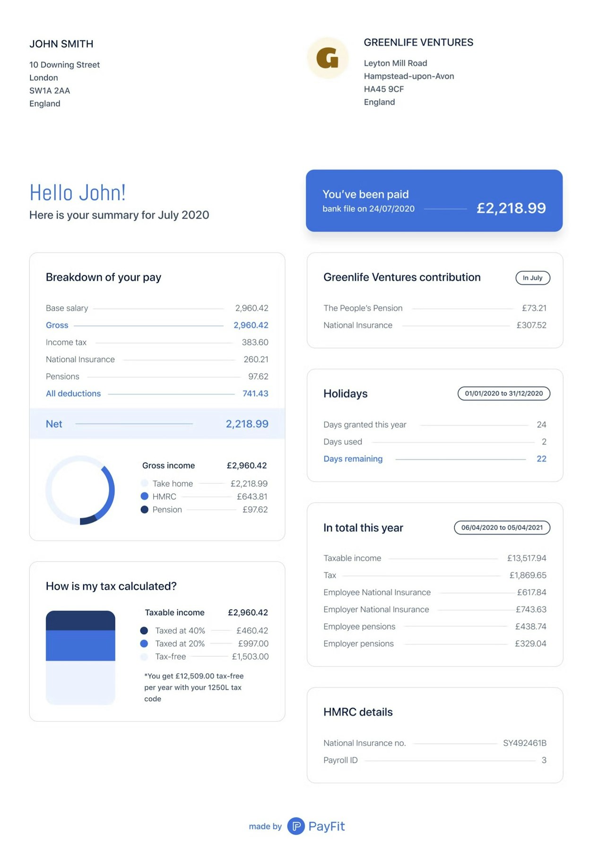Click the HMRC blue legend dot
Viewport: 590px width, 868px height.
145,496
